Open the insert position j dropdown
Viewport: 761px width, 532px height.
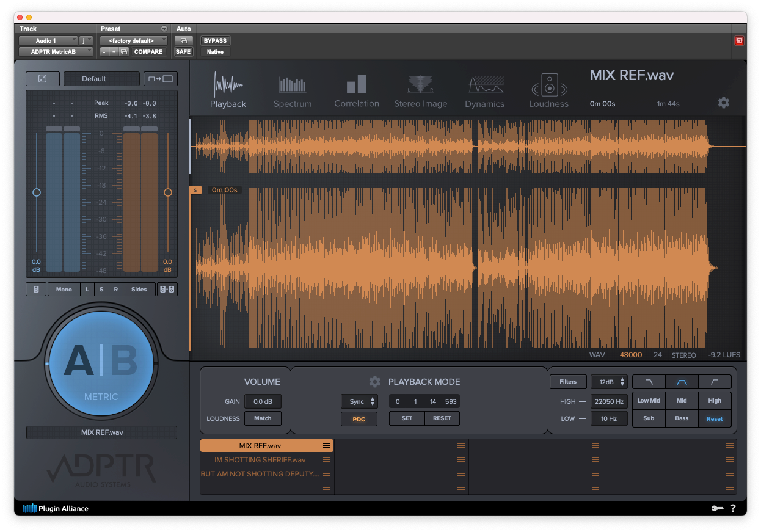[86, 41]
